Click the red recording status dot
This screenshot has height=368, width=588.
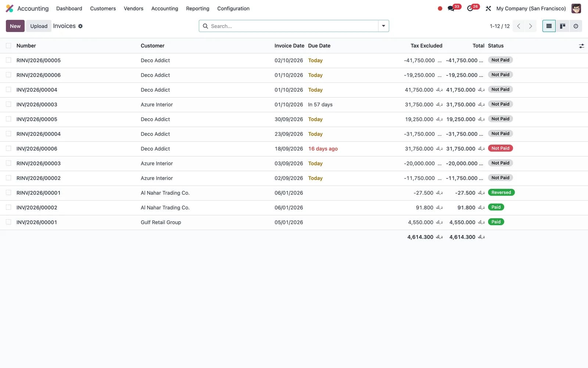click(440, 8)
